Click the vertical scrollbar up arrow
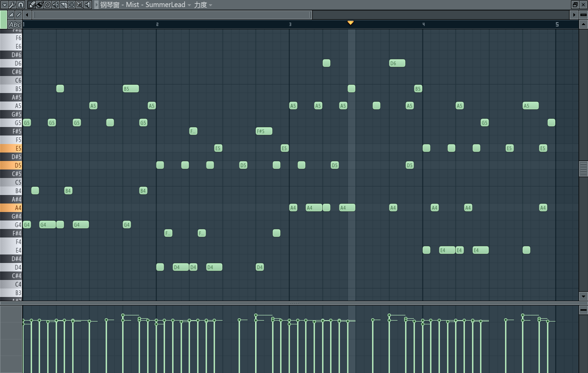This screenshot has width=588, height=373. tap(583, 24)
